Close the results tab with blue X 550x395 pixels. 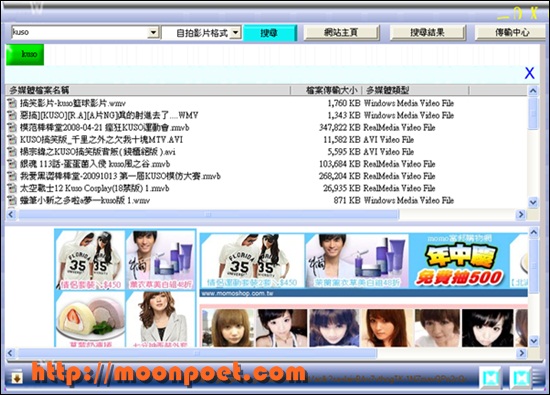point(529,73)
